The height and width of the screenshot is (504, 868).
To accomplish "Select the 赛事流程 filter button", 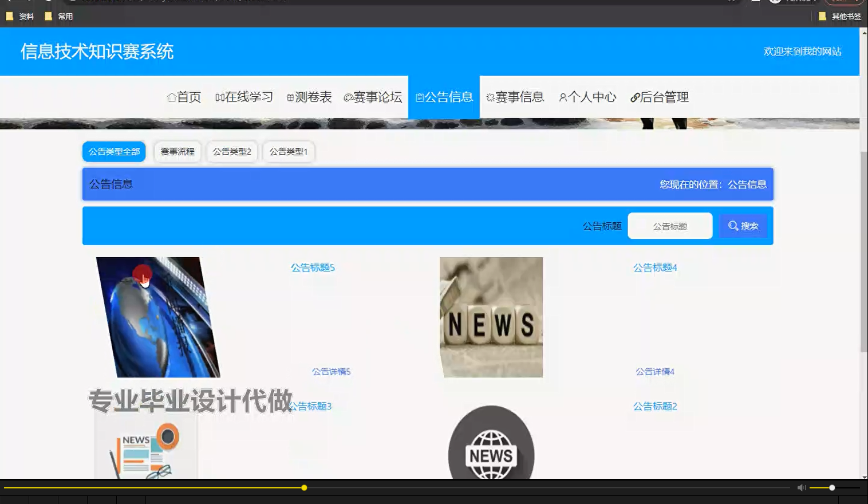I will 177,151.
